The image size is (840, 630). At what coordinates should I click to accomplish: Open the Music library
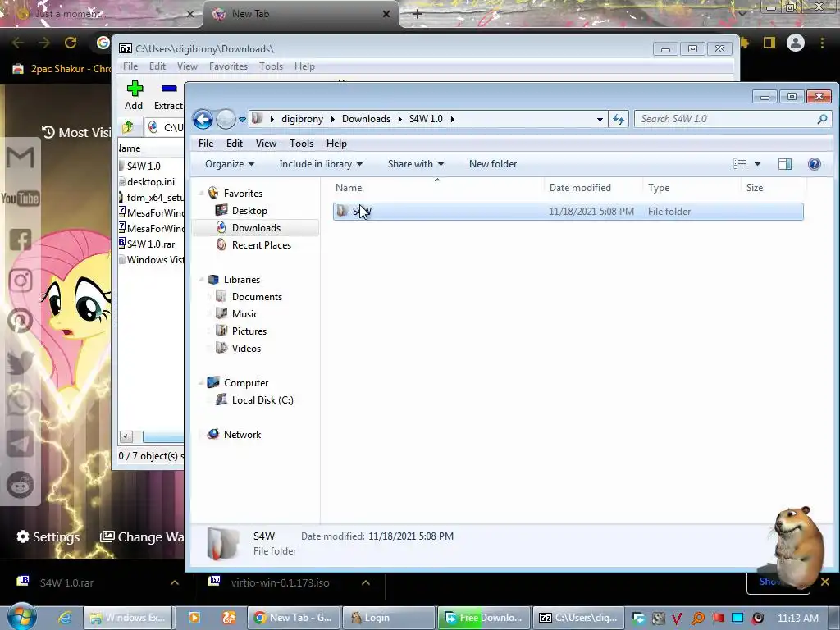click(244, 314)
